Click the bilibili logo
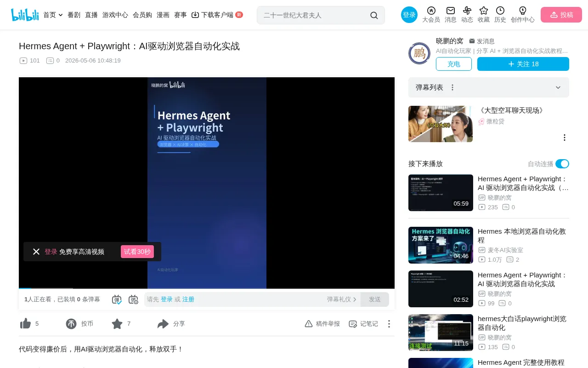 [25, 15]
